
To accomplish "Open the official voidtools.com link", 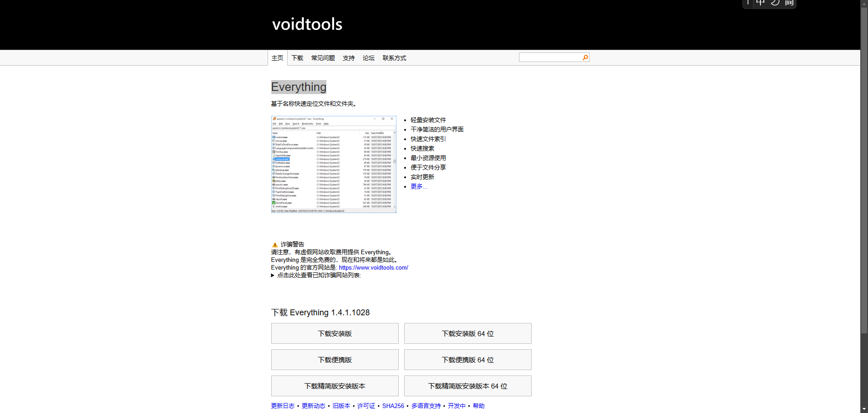I will pyautogui.click(x=373, y=267).
